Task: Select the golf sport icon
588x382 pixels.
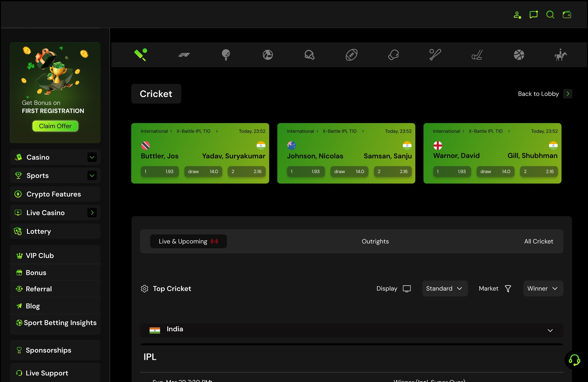Action: 226,55
